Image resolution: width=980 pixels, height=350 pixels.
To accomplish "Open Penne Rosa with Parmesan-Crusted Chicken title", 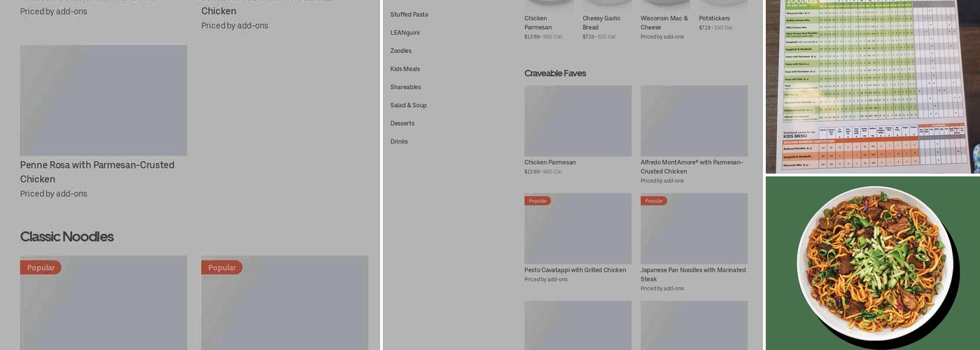I will (x=97, y=171).
